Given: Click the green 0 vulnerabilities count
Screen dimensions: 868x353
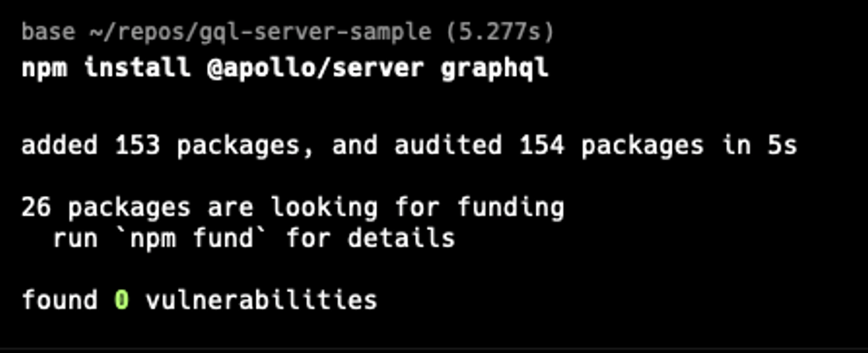Looking at the screenshot, I should point(122,300).
